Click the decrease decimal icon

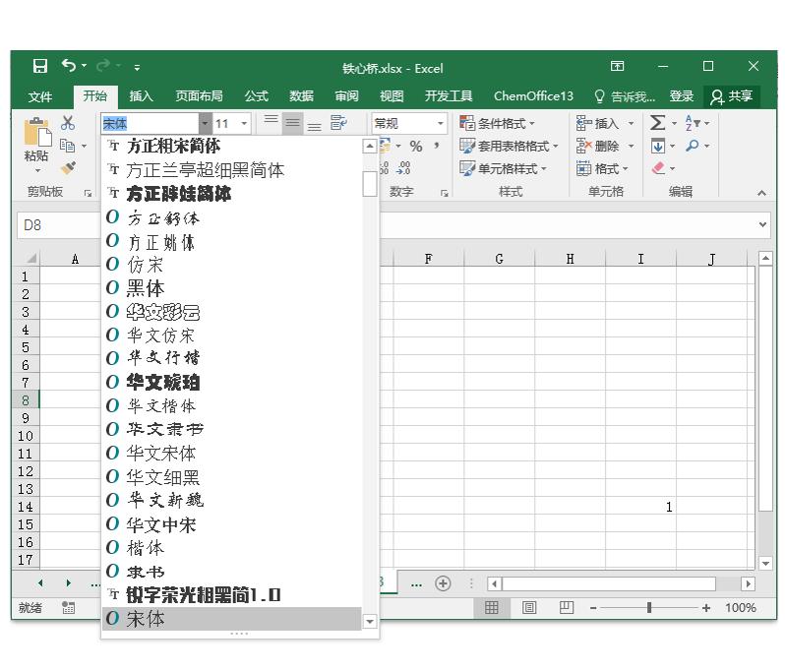click(x=403, y=168)
